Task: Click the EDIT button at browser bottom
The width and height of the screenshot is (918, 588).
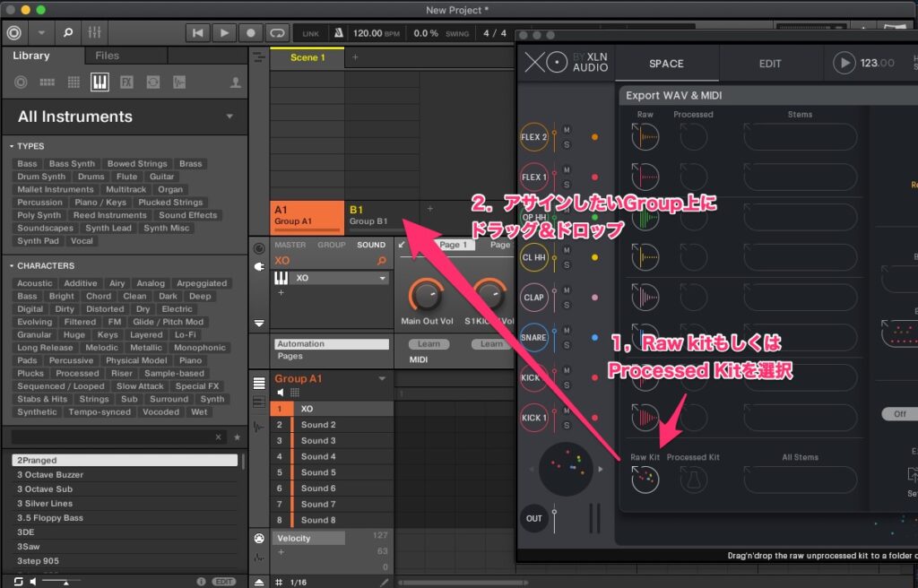Action: tap(224, 582)
